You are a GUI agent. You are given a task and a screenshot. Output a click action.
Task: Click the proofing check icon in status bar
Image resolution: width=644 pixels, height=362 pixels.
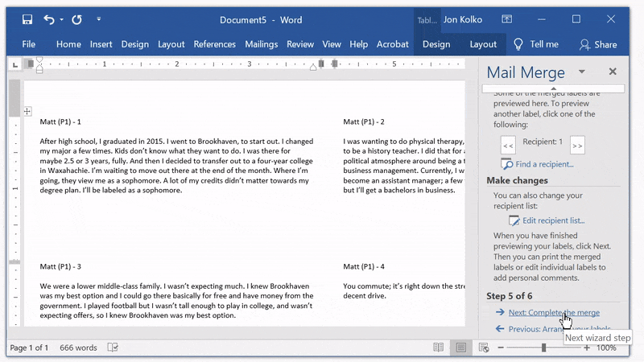pyautogui.click(x=113, y=348)
